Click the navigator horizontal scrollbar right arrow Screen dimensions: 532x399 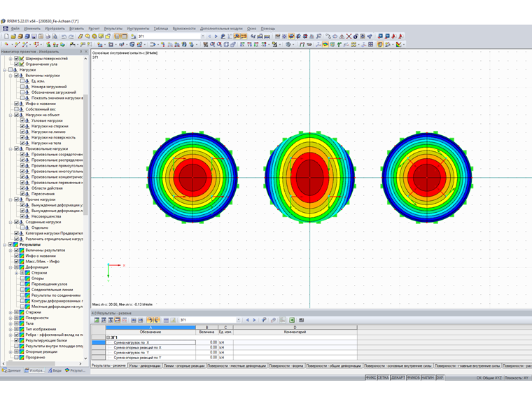click(x=80, y=364)
